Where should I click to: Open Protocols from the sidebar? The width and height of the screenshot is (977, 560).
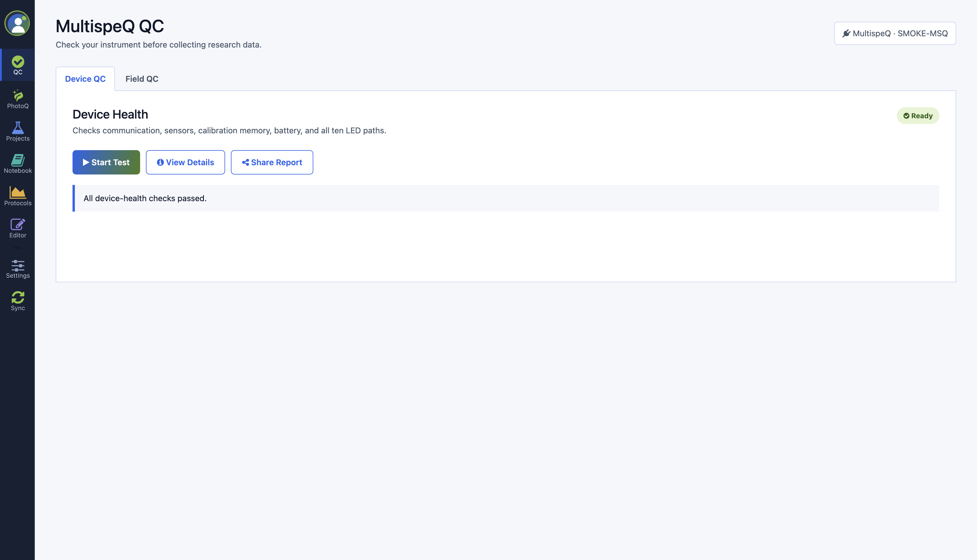pos(18,196)
